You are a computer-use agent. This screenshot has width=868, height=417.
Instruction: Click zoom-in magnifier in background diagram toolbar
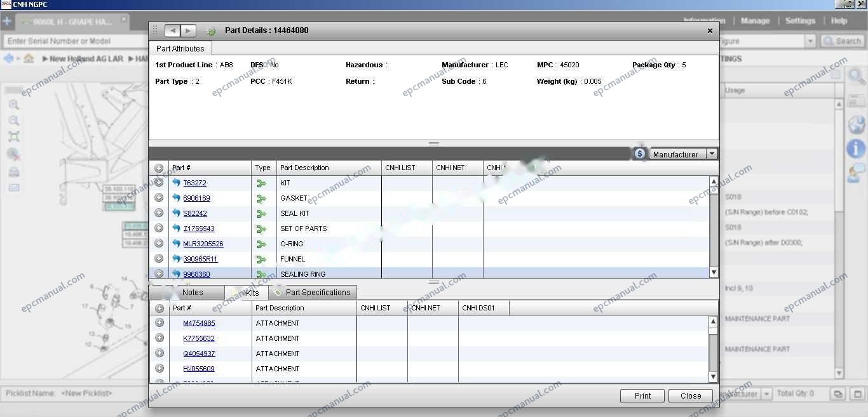[x=13, y=105]
